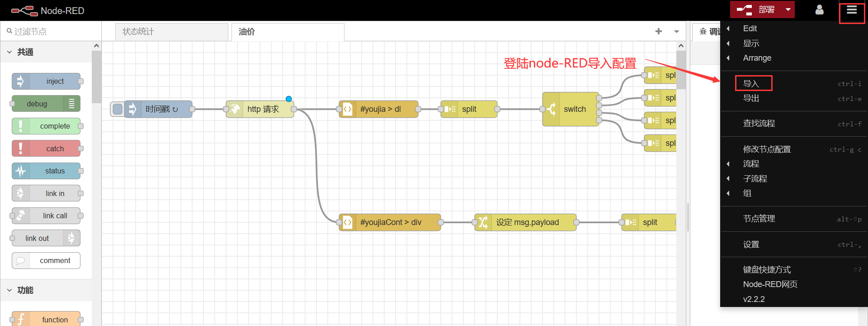Select the inject node in palette

point(47,81)
